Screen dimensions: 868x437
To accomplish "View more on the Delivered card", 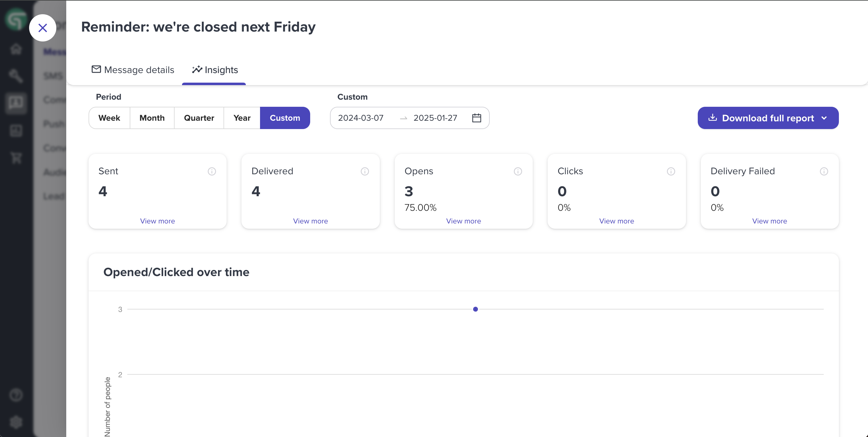I will [310, 221].
